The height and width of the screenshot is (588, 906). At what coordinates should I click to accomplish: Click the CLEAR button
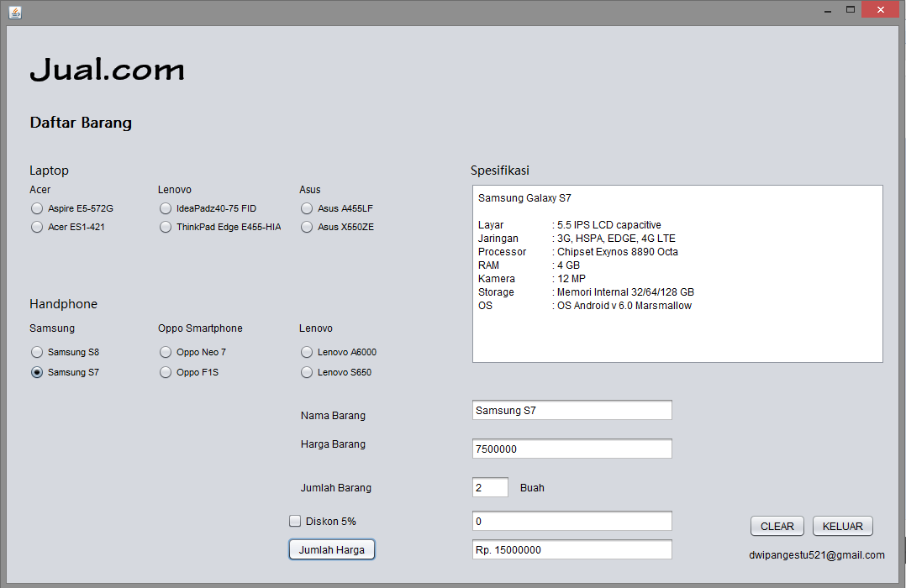[777, 526]
